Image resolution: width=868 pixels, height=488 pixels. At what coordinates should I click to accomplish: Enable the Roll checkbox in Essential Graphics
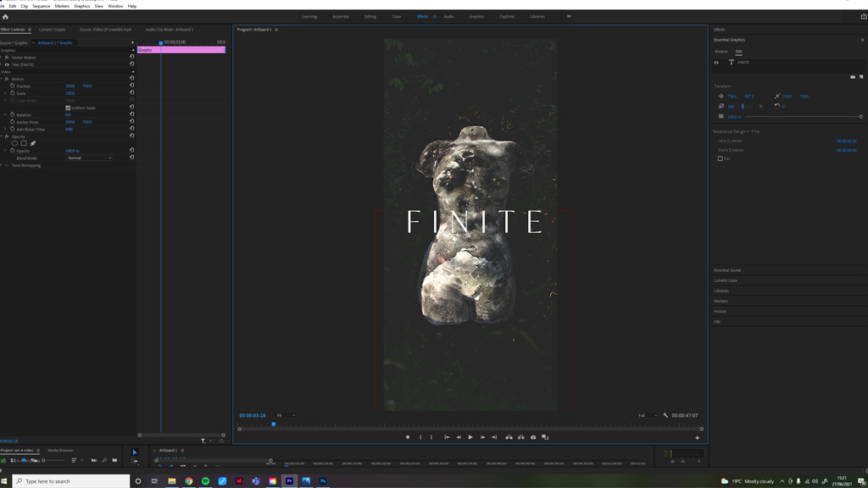pyautogui.click(x=721, y=158)
